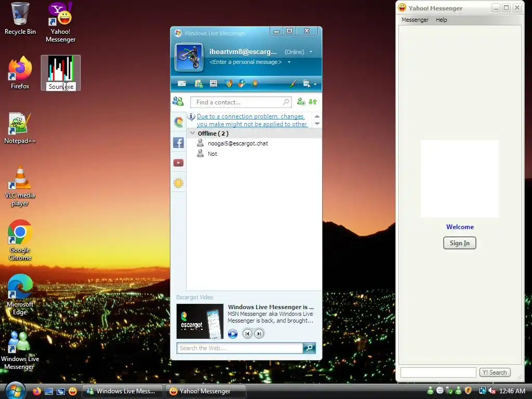
Task: Click the security shield warning tray icon
Action: [468, 391]
